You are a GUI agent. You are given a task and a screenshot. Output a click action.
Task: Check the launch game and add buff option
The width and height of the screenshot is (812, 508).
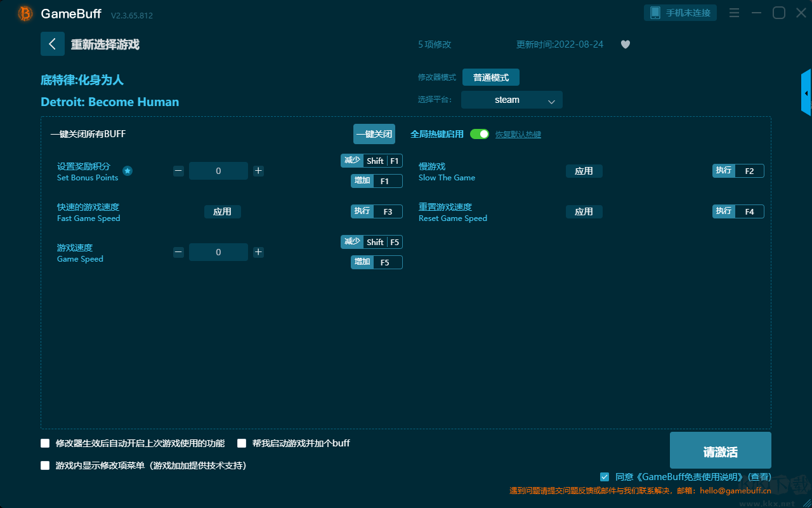point(242,443)
